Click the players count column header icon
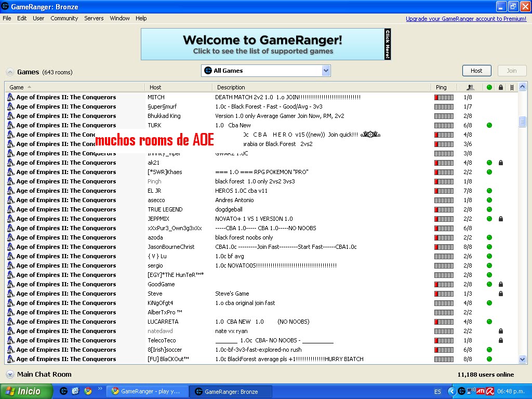This screenshot has height=399, width=532. click(x=470, y=87)
